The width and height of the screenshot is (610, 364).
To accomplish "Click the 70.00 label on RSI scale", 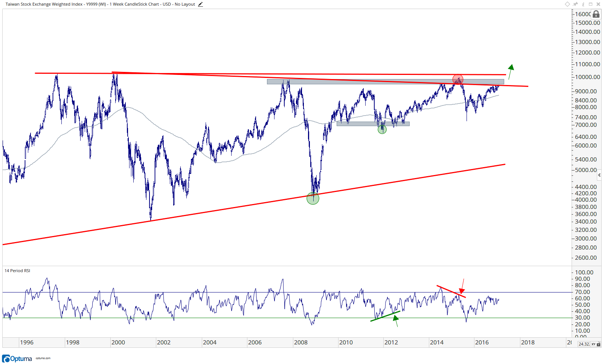I will [583, 292].
